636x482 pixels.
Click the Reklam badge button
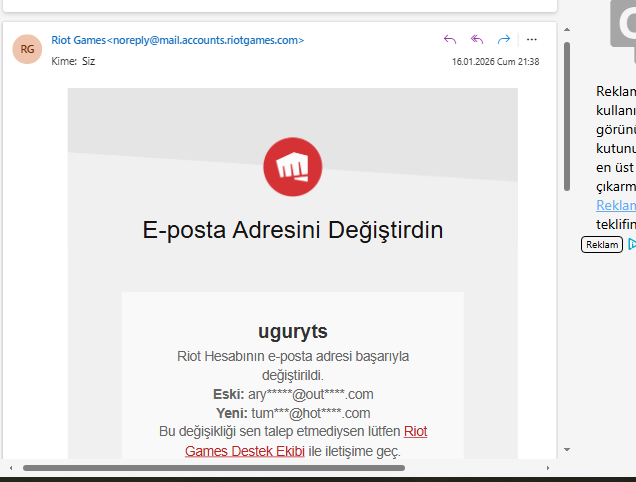tap(602, 245)
